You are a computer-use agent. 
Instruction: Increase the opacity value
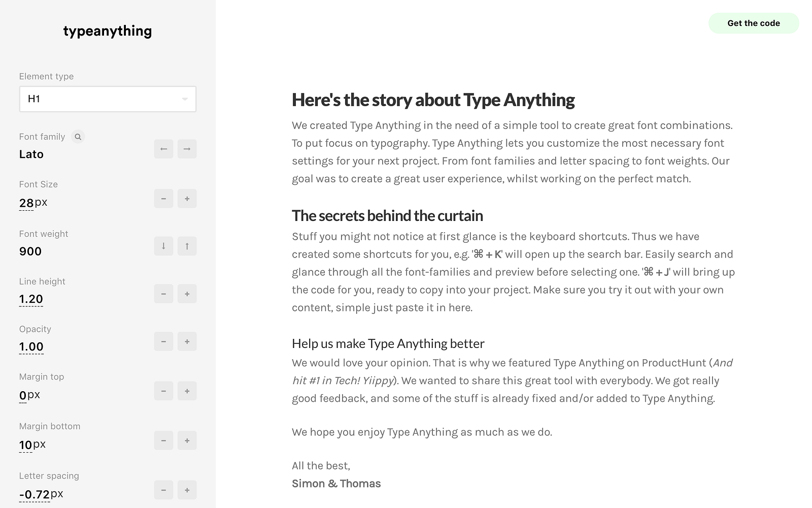coord(187,342)
